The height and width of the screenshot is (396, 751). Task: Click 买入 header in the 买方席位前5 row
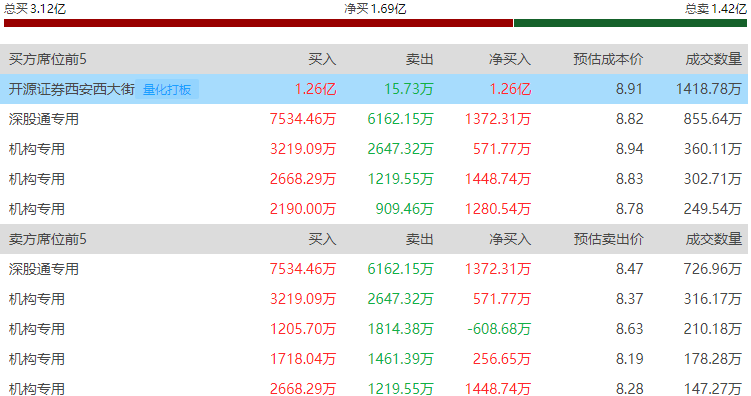pyautogui.click(x=322, y=59)
